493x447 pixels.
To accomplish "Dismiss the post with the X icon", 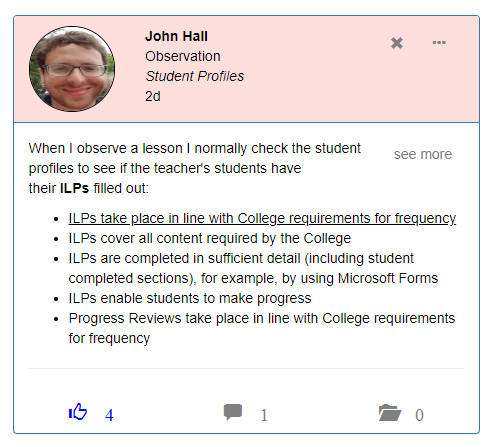I will pyautogui.click(x=397, y=43).
